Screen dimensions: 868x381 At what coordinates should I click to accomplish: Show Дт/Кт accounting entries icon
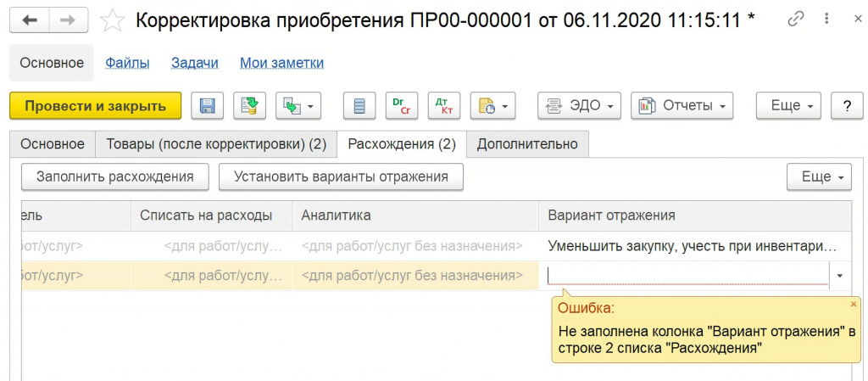[444, 106]
